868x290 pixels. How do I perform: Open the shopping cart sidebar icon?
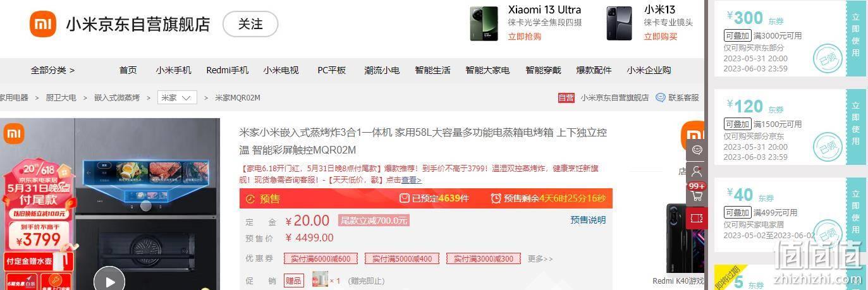click(x=697, y=195)
